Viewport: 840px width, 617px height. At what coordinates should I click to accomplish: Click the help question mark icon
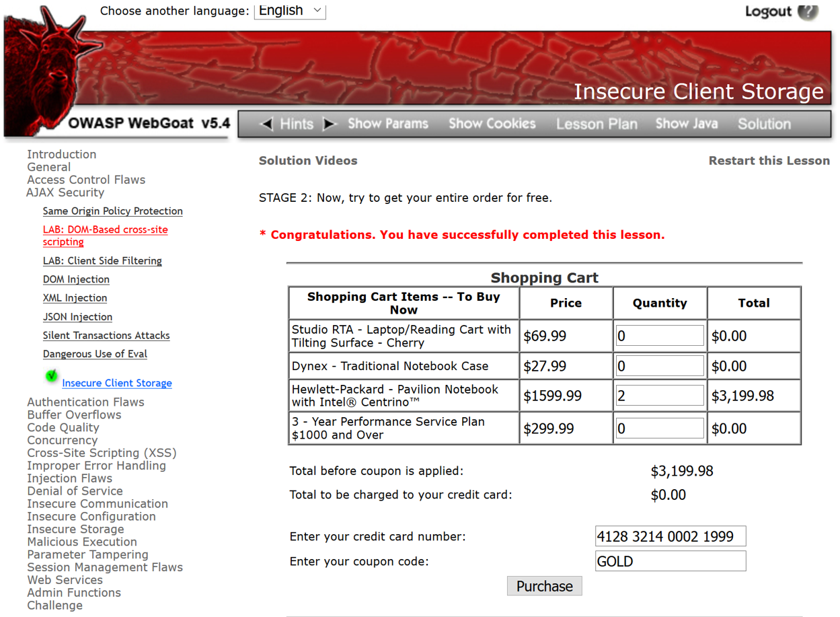click(808, 11)
